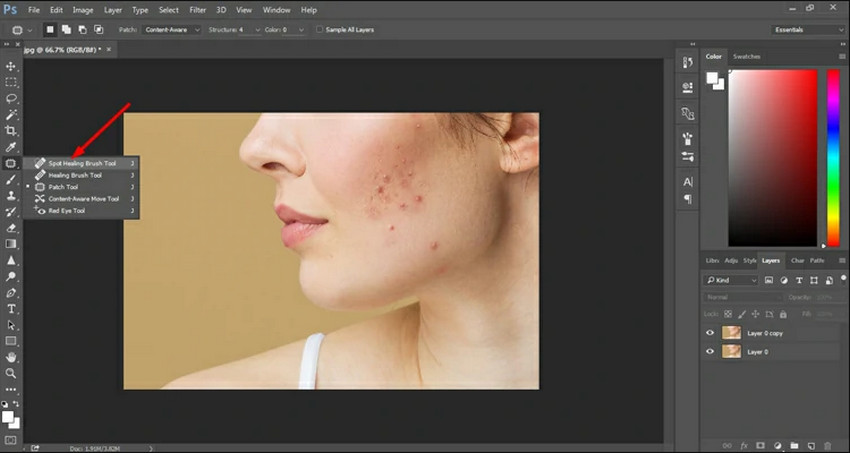Select the Eraser tool

click(10, 228)
